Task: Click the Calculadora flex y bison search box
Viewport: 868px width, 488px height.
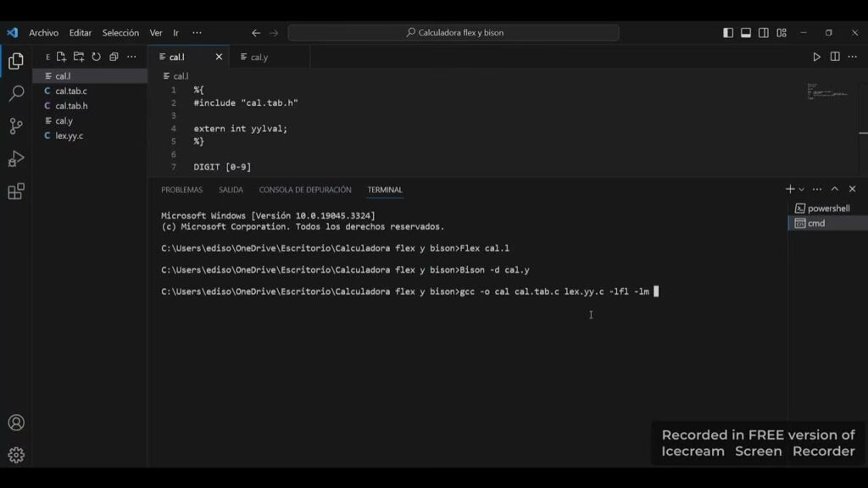Action: click(x=453, y=33)
